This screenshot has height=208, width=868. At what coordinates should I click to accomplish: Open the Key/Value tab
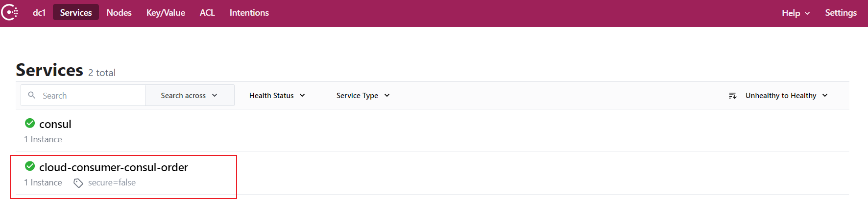[x=166, y=13]
